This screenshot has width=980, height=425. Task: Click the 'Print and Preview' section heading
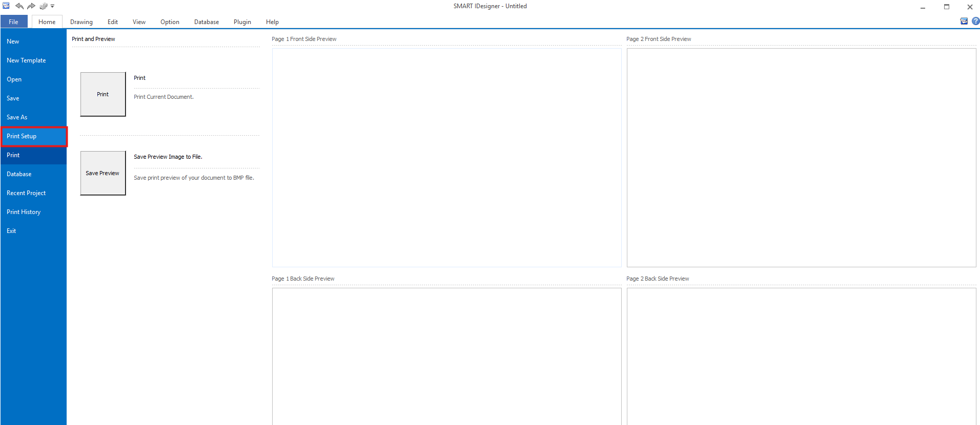click(93, 39)
